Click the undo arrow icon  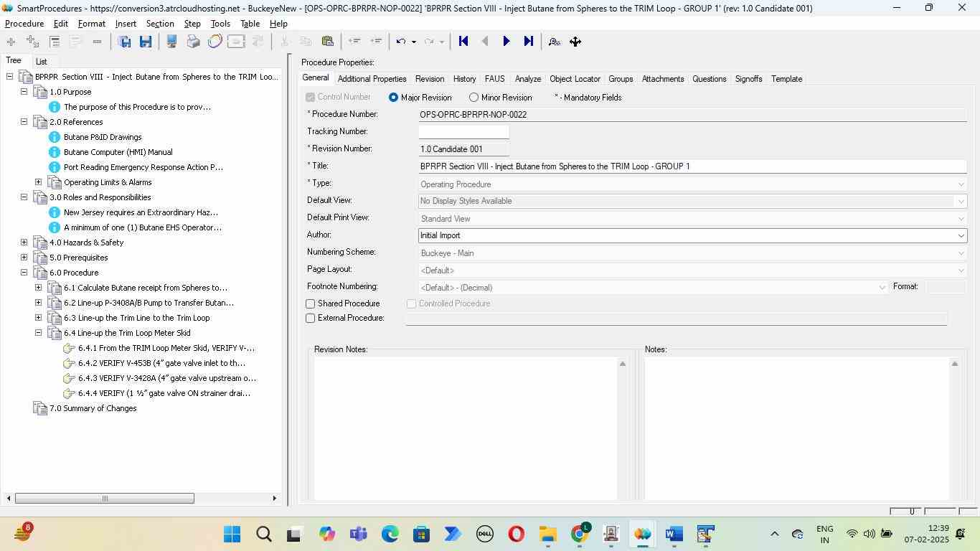402,42
